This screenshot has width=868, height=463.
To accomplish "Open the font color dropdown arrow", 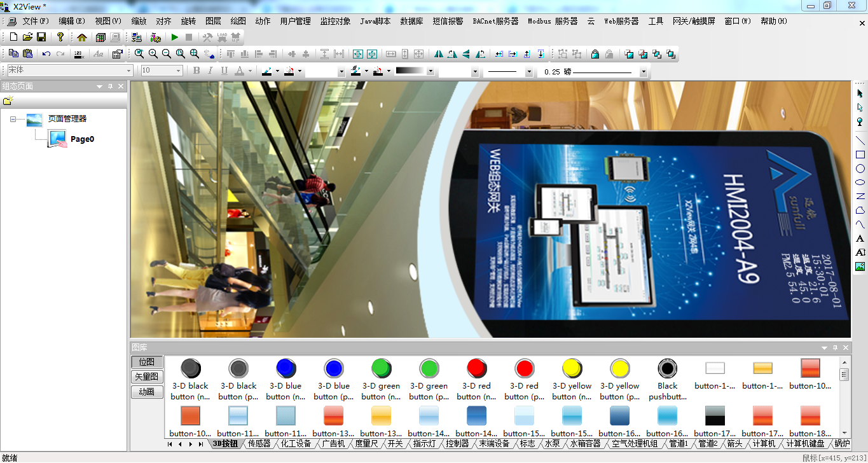I will point(250,71).
